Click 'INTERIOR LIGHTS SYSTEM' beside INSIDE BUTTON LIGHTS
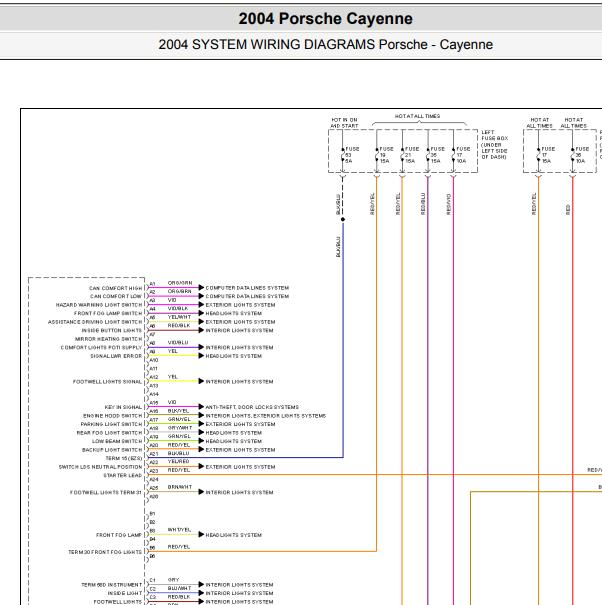 [x=239, y=330]
